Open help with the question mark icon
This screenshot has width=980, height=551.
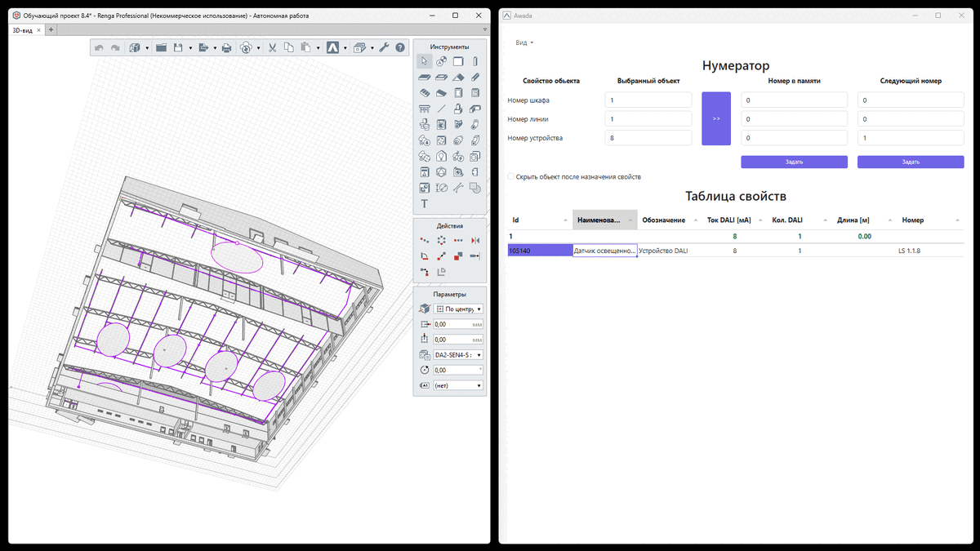400,48
